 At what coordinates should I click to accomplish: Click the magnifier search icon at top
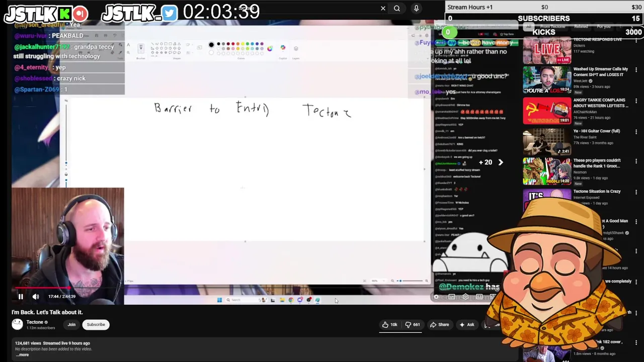click(397, 8)
